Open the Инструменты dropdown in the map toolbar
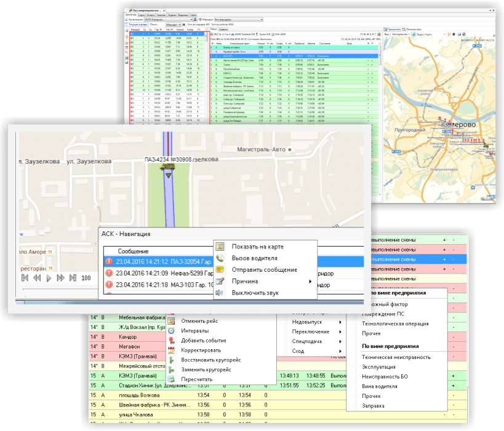504x431 pixels. [x=401, y=34]
